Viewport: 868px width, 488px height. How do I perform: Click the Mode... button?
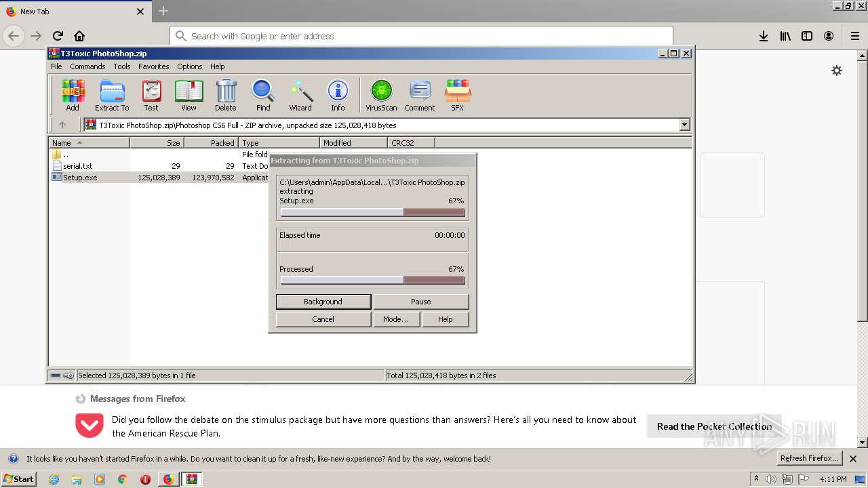click(x=396, y=319)
